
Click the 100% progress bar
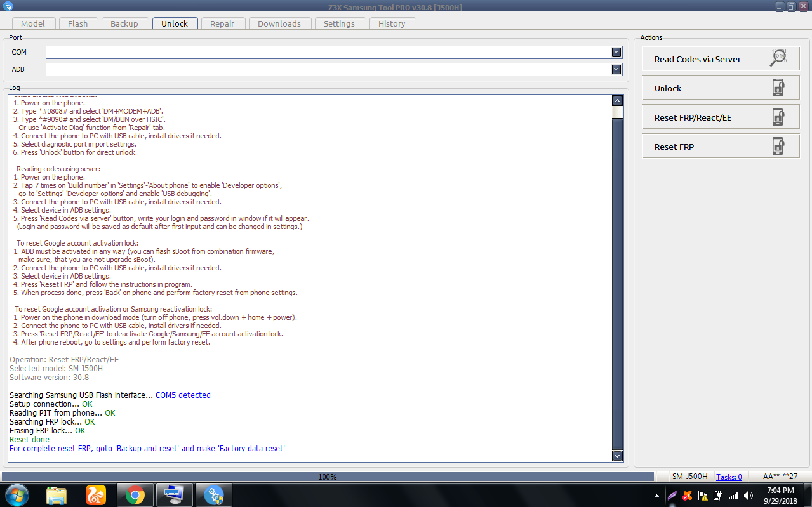[x=328, y=477]
